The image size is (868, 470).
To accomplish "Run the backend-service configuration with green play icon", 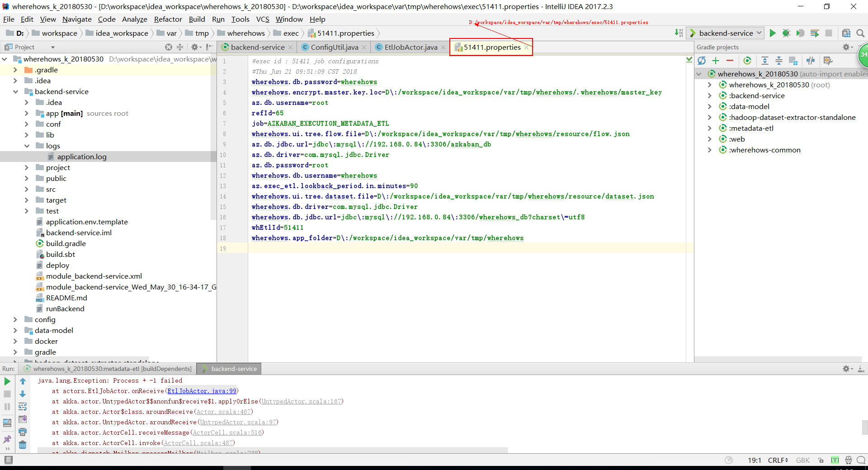I will point(773,33).
